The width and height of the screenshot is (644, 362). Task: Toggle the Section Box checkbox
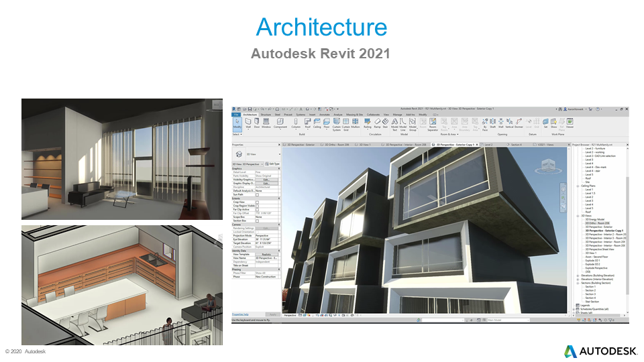pyautogui.click(x=257, y=221)
